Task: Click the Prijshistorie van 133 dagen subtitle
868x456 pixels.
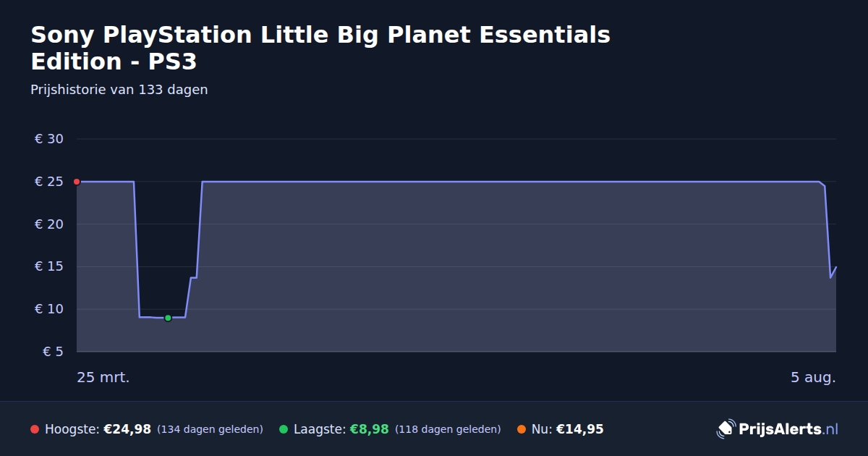Action: (119, 90)
